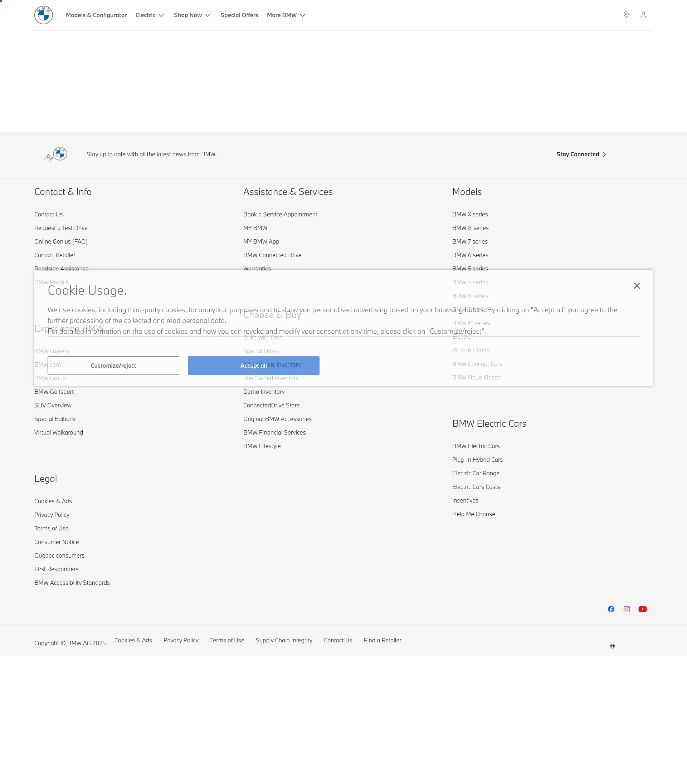
Task: Open BMW Accessibility Standards
Action: (x=72, y=583)
